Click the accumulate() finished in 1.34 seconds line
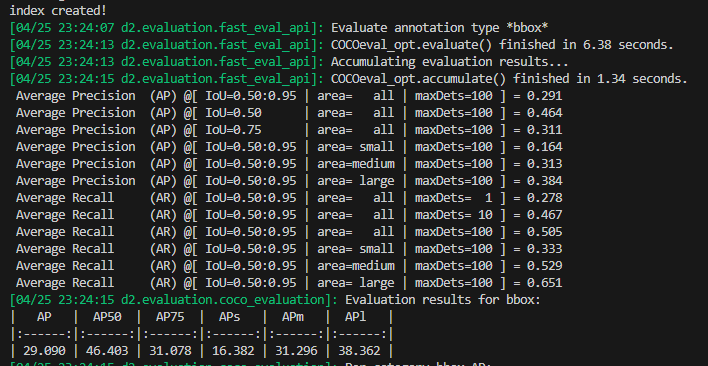The width and height of the screenshot is (708, 366). pos(509,79)
